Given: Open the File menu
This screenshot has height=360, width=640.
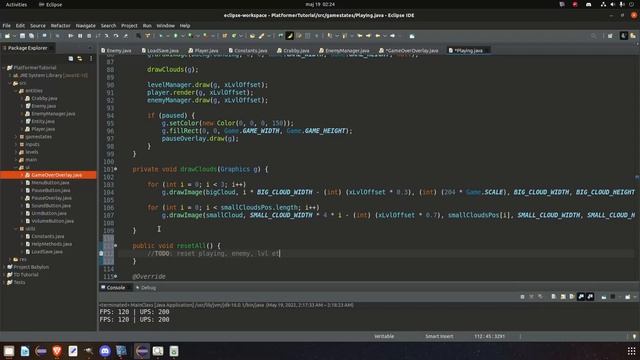Looking at the screenshot, I should 7,25.
